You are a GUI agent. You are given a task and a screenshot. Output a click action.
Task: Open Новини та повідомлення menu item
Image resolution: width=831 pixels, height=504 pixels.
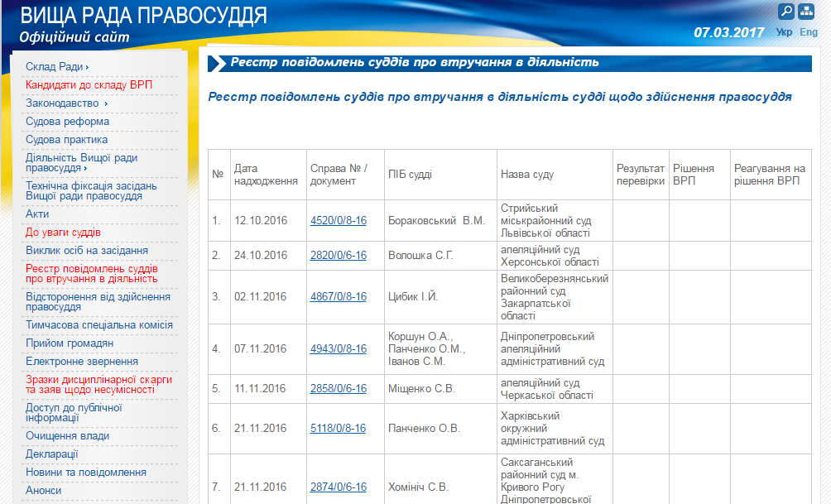tap(86, 473)
